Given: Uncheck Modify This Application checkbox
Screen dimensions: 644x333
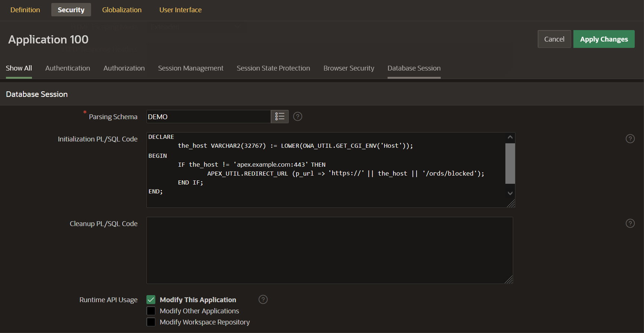Looking at the screenshot, I should [x=151, y=300].
